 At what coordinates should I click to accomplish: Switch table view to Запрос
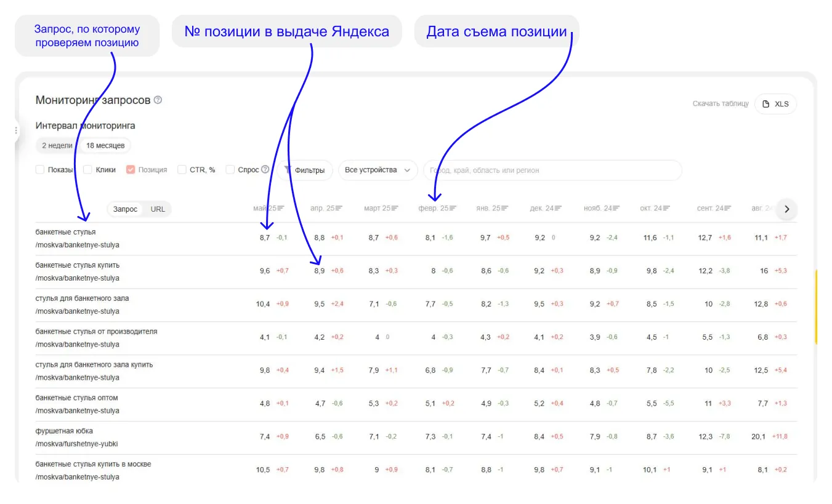point(126,209)
